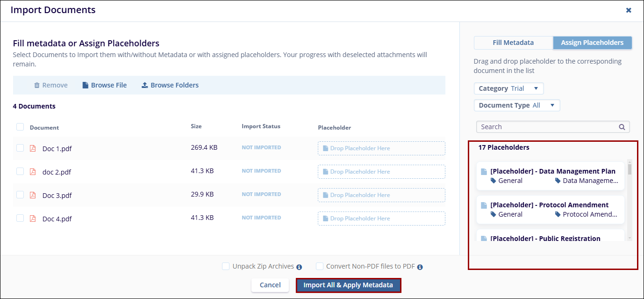Enable the Unpack Zip Archives checkbox
The height and width of the screenshot is (299, 644).
tap(226, 266)
